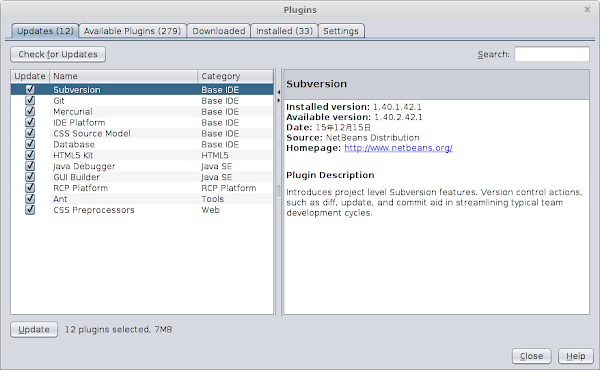Screen dimensions: 600x370
Task: Collapse the plugin list with the left split arrow
Action: (x=279, y=92)
